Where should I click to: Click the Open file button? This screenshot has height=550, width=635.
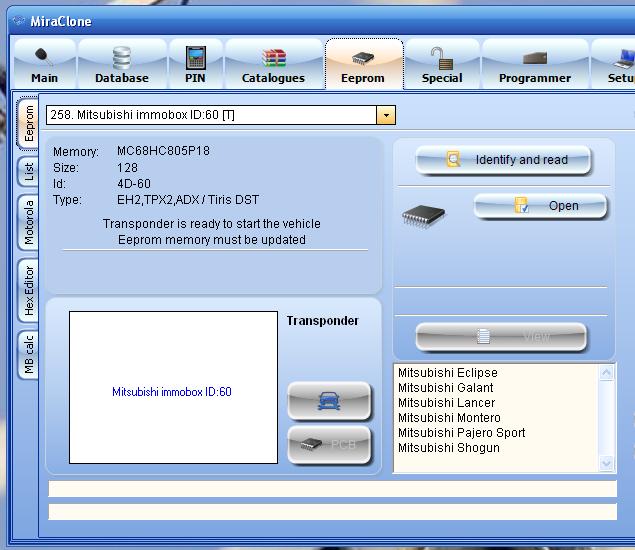click(x=540, y=206)
